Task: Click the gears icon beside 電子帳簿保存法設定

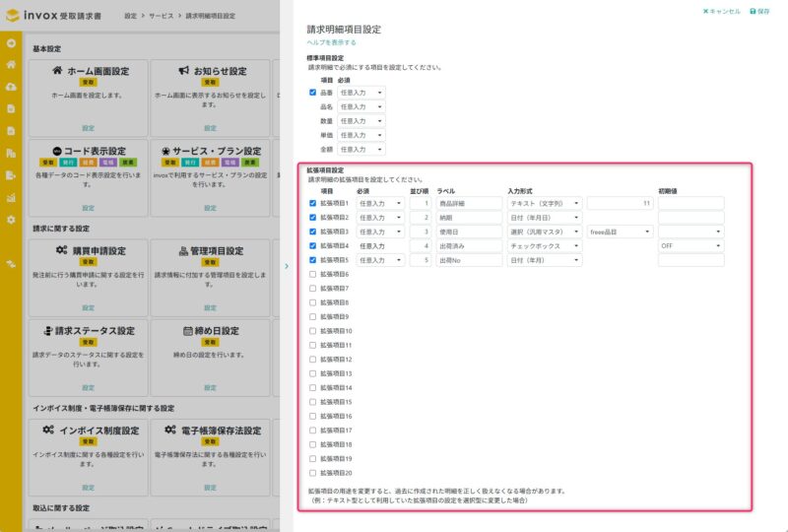Action: click(x=170, y=430)
